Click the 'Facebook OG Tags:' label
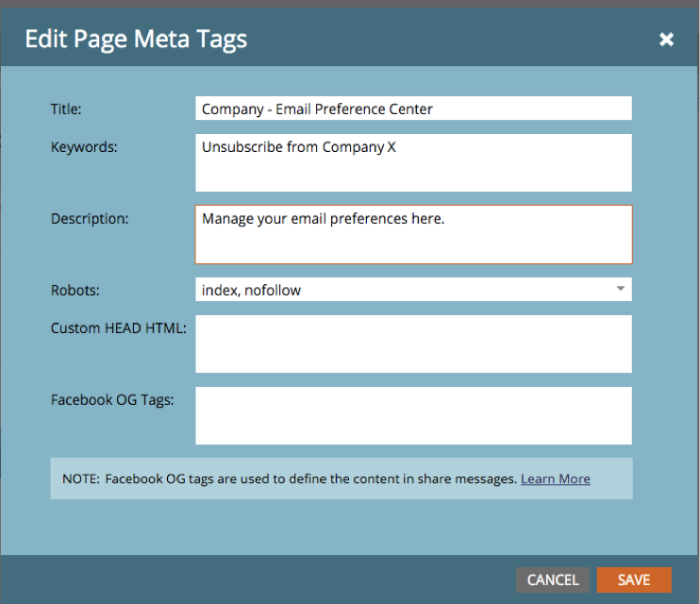This screenshot has width=700, height=604. pyautogui.click(x=111, y=399)
